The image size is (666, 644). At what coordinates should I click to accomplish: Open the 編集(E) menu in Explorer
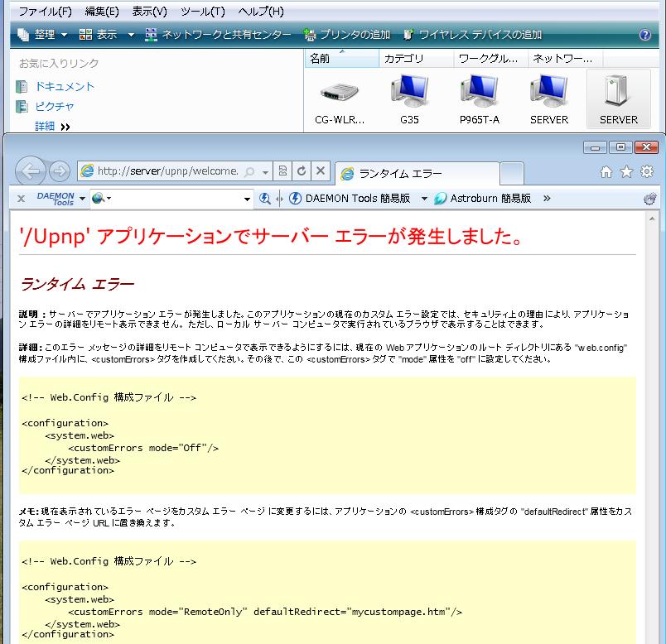102,12
